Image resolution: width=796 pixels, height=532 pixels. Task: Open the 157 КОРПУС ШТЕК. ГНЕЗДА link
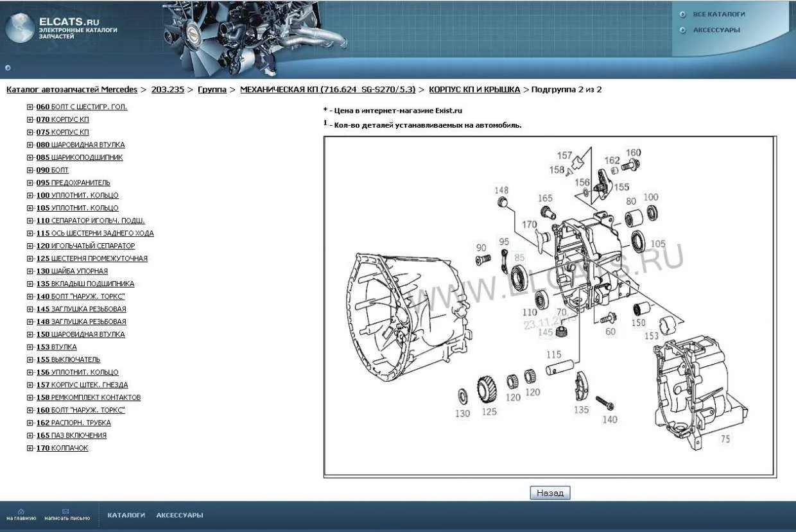point(82,385)
